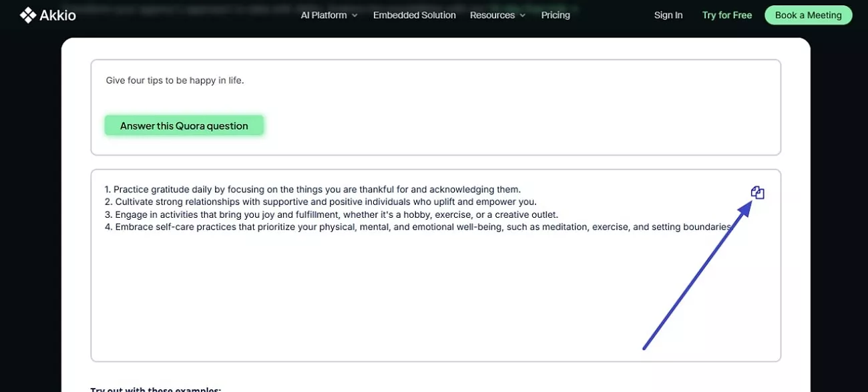This screenshot has height=392, width=868.
Task: Click the Akkio wordmark to go home
Action: [x=59, y=15]
